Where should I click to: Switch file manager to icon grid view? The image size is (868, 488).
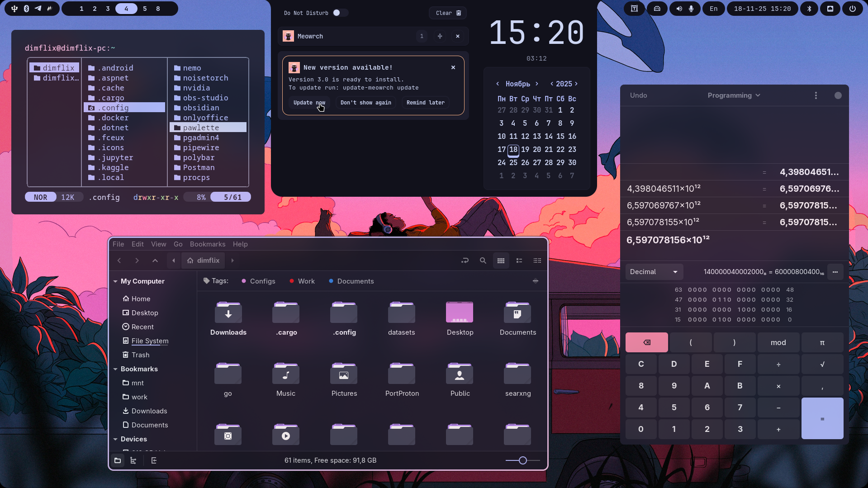coord(501,261)
